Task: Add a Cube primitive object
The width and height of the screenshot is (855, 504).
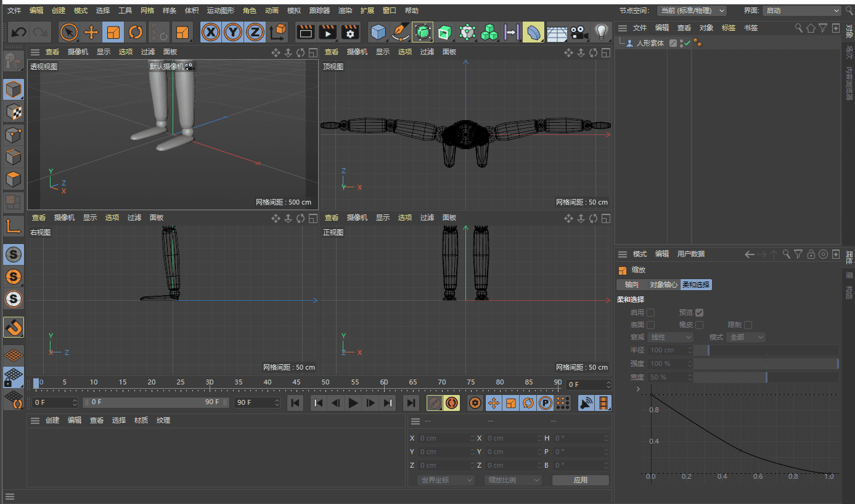Action: click(x=378, y=32)
